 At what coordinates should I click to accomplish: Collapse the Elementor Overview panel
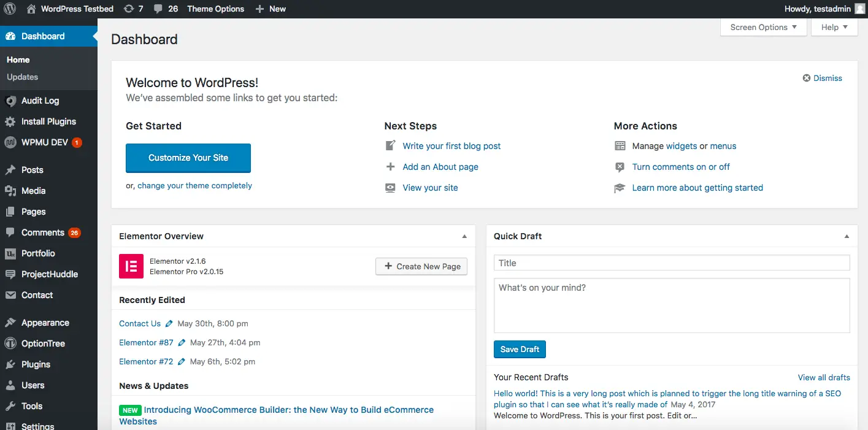[464, 236]
